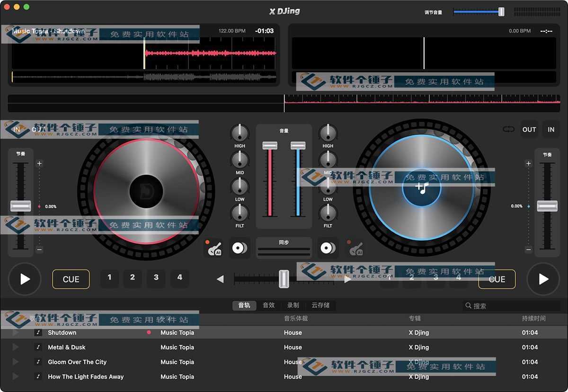Decrease right deck tempo with minus icon
Screen dimensions: 568x392
(x=528, y=249)
